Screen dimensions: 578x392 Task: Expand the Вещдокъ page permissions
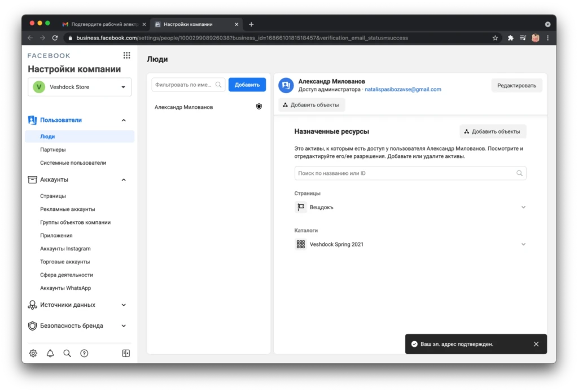click(523, 207)
